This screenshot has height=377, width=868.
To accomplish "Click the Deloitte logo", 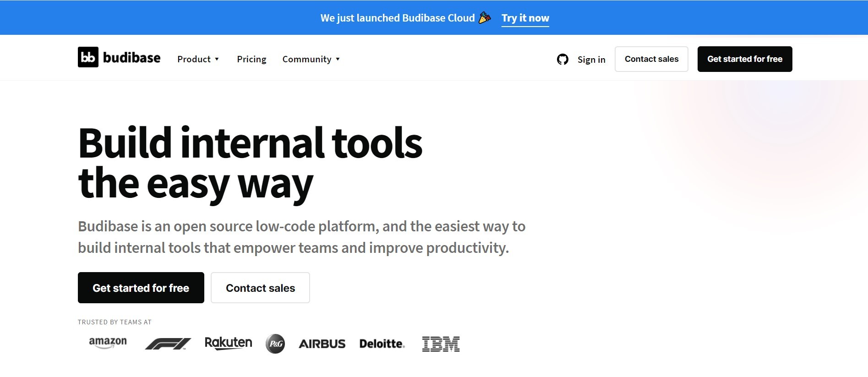I will [382, 344].
